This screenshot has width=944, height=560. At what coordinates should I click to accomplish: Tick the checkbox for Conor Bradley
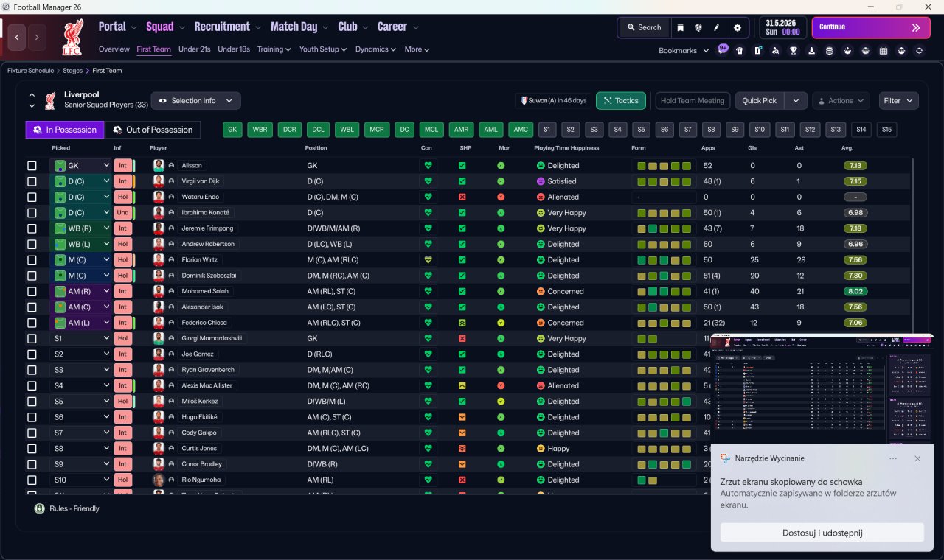point(32,464)
